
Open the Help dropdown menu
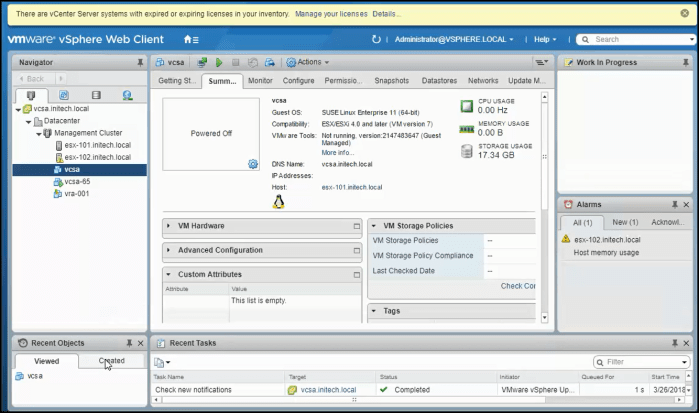[x=545, y=39]
